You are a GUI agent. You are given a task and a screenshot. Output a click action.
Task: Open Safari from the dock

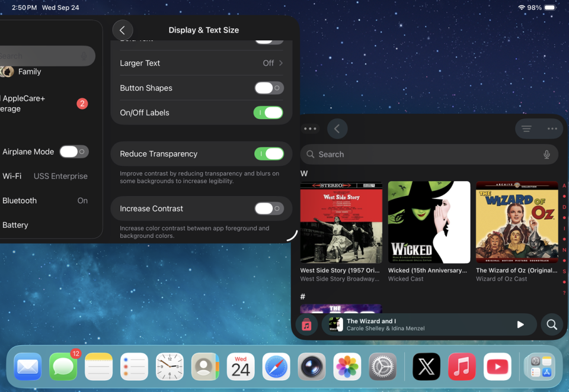[x=276, y=367]
